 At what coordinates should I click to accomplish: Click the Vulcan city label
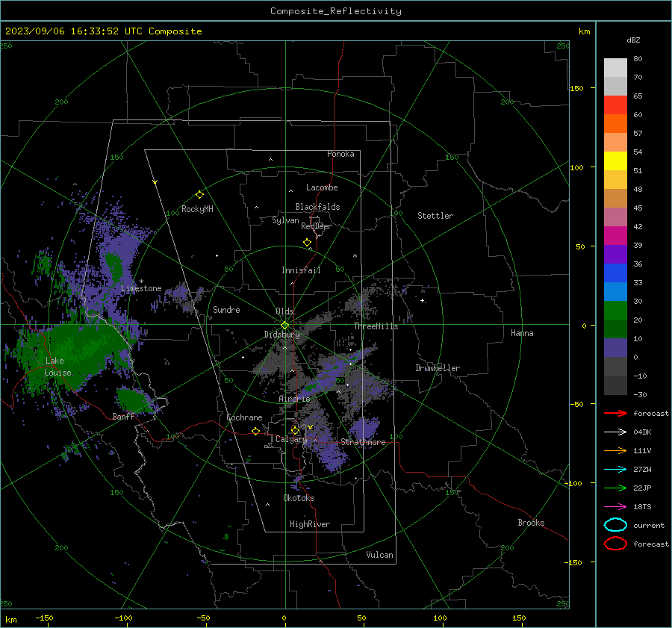click(x=379, y=555)
